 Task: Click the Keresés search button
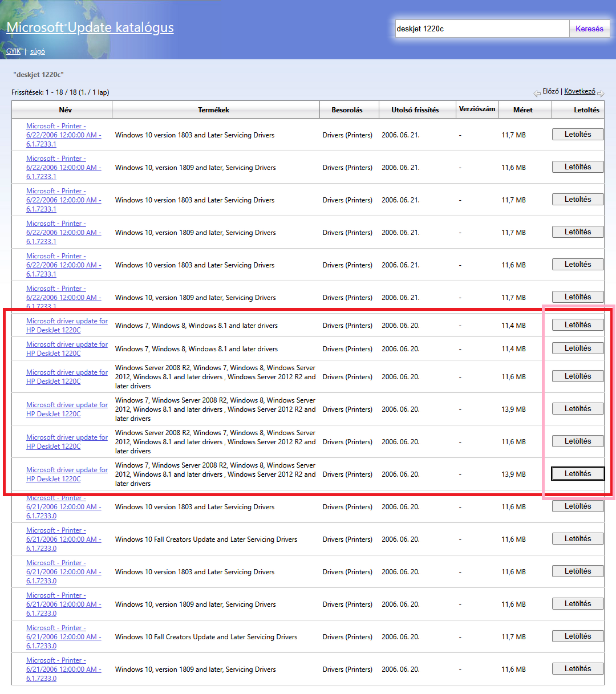point(589,29)
